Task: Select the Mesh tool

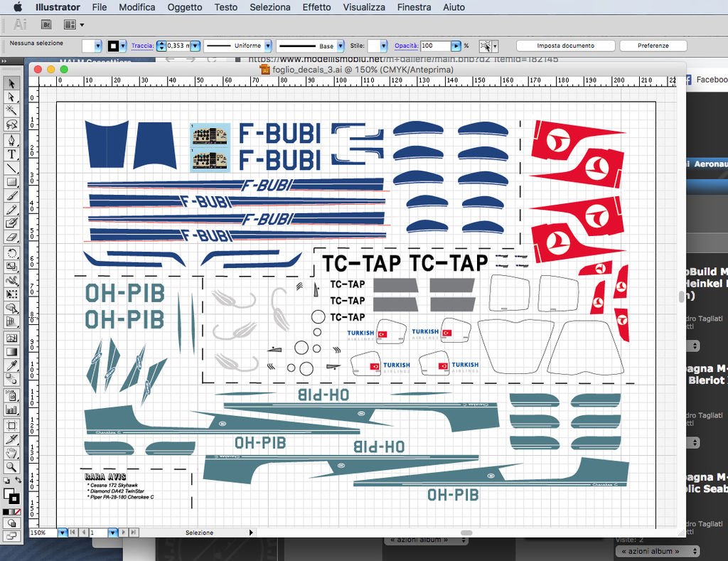Action: 11,338
